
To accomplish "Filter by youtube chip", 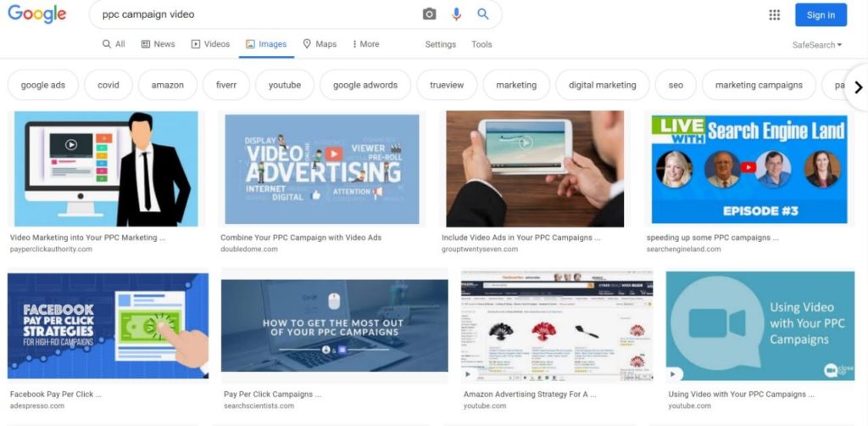I will pyautogui.click(x=285, y=86).
